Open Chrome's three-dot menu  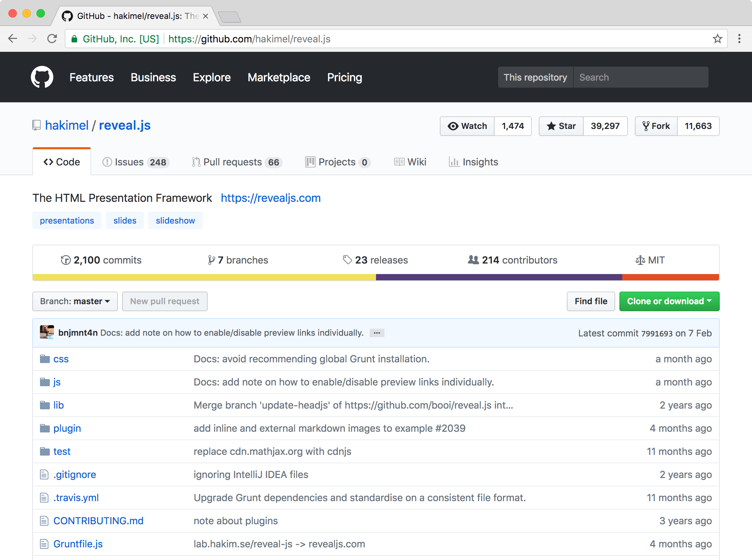739,39
